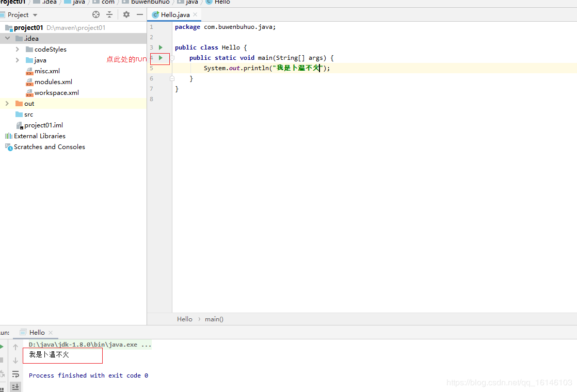577x392 pixels.
Task: Toggle soft-wrap in Run console
Action: click(x=15, y=374)
